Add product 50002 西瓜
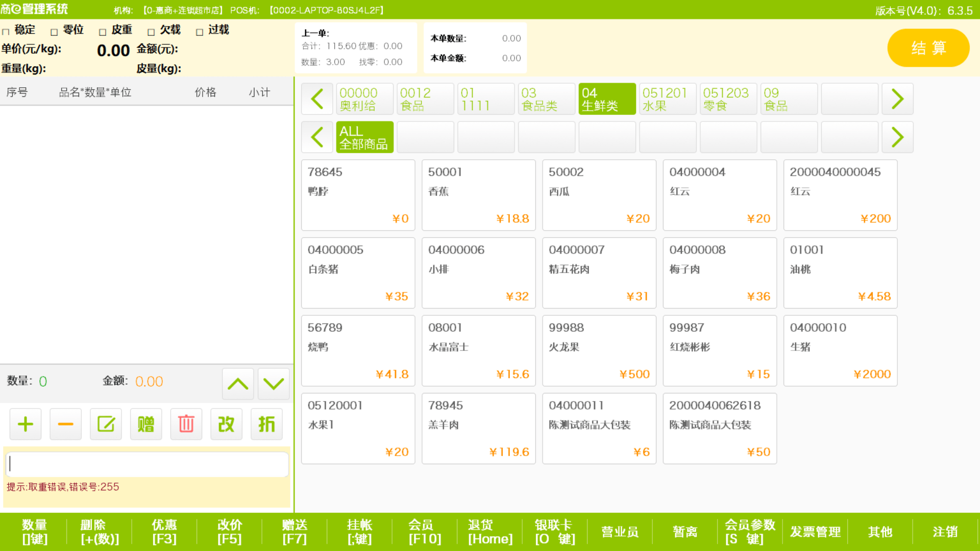 [x=599, y=195]
